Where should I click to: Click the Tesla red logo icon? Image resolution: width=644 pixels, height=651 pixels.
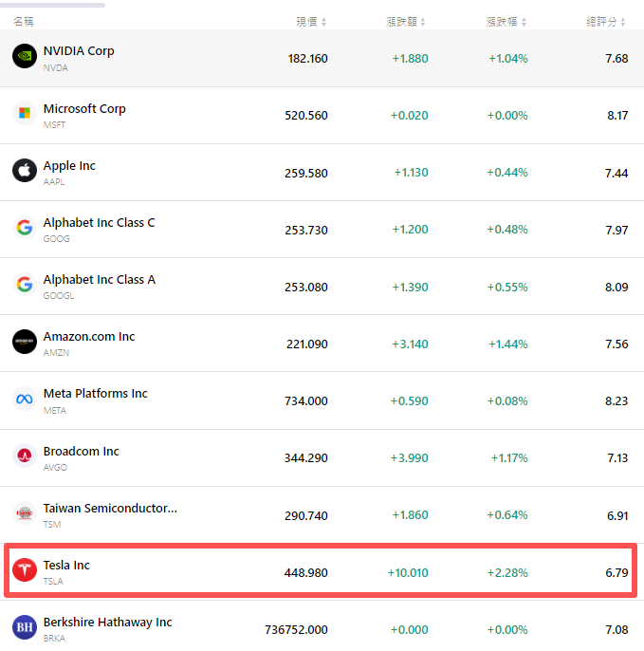25,570
